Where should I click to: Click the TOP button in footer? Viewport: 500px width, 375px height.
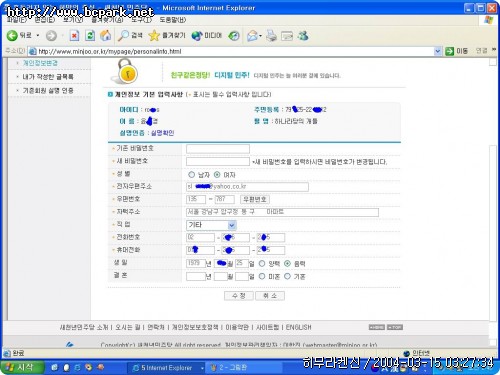pyautogui.click(x=395, y=327)
